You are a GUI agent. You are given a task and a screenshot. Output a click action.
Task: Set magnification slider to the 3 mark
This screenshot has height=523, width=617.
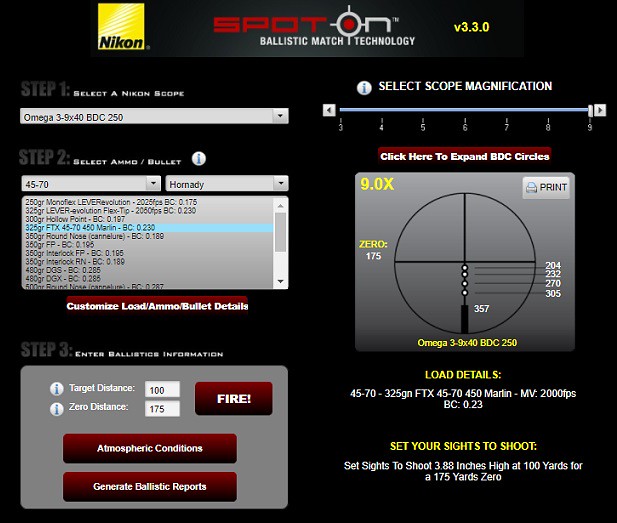341,111
